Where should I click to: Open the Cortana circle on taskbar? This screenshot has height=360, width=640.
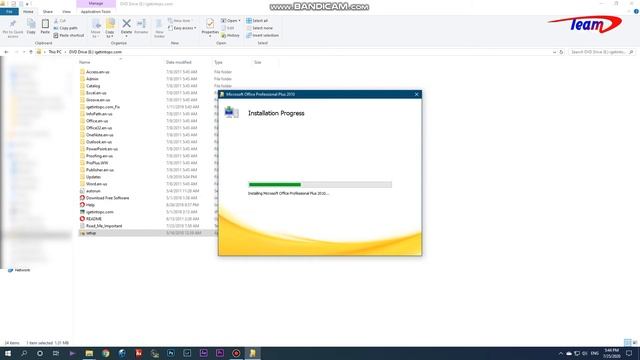coord(40,353)
